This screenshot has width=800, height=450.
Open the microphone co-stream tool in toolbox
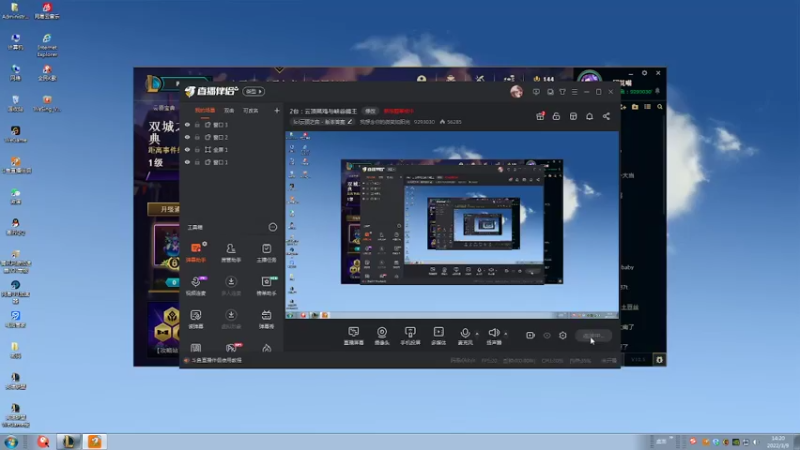pos(196,286)
